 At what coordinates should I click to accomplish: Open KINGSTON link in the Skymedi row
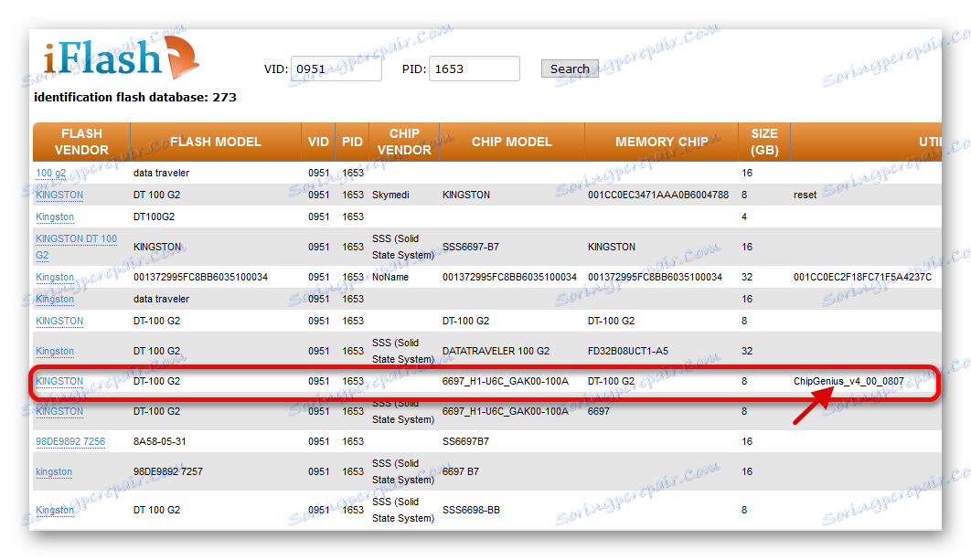click(x=59, y=195)
